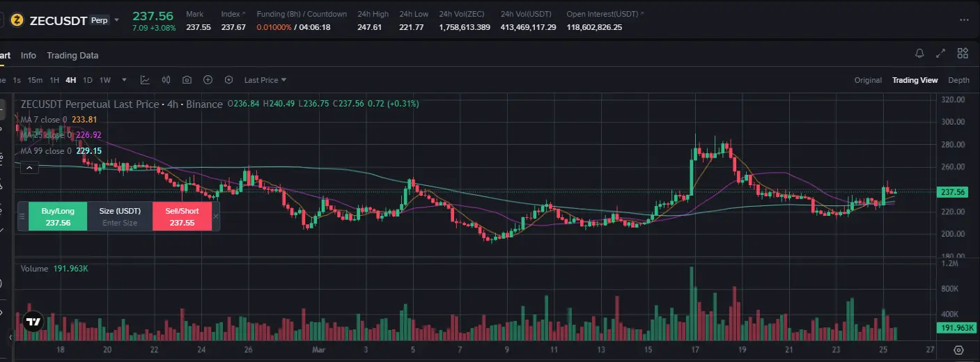Open the indicators line-chart icon
This screenshot has width=980, height=362.
(x=145, y=80)
